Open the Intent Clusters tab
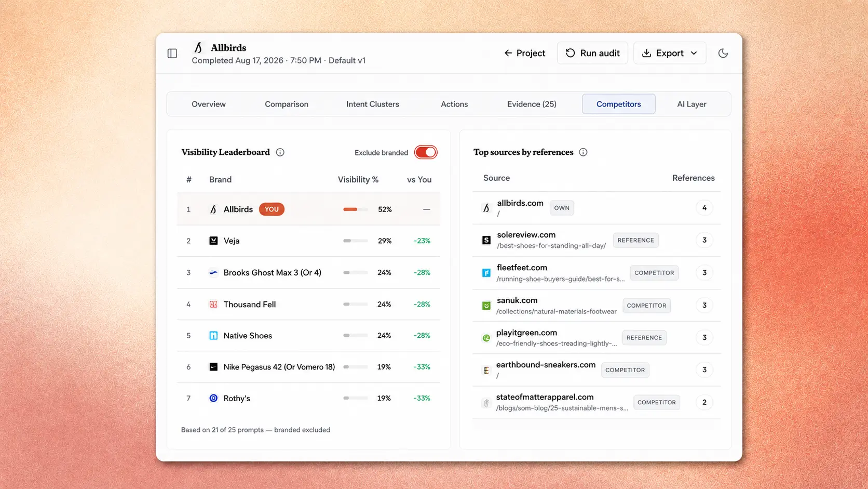868x489 pixels. [373, 104]
